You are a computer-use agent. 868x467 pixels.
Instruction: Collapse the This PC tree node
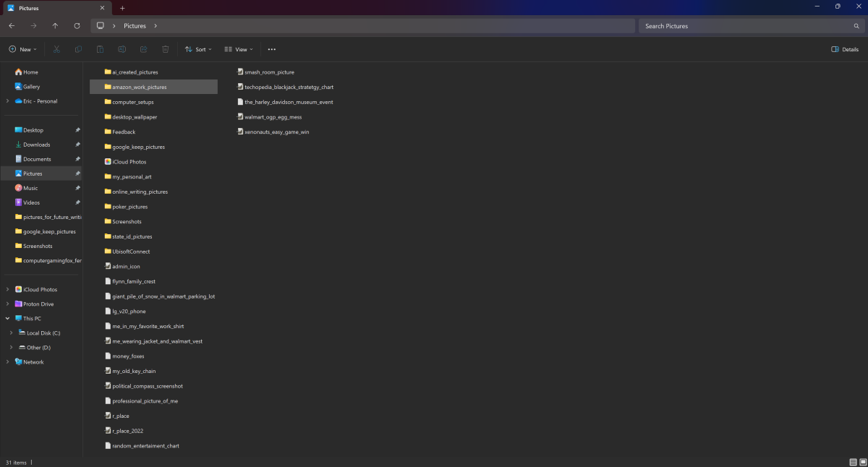[7, 318]
